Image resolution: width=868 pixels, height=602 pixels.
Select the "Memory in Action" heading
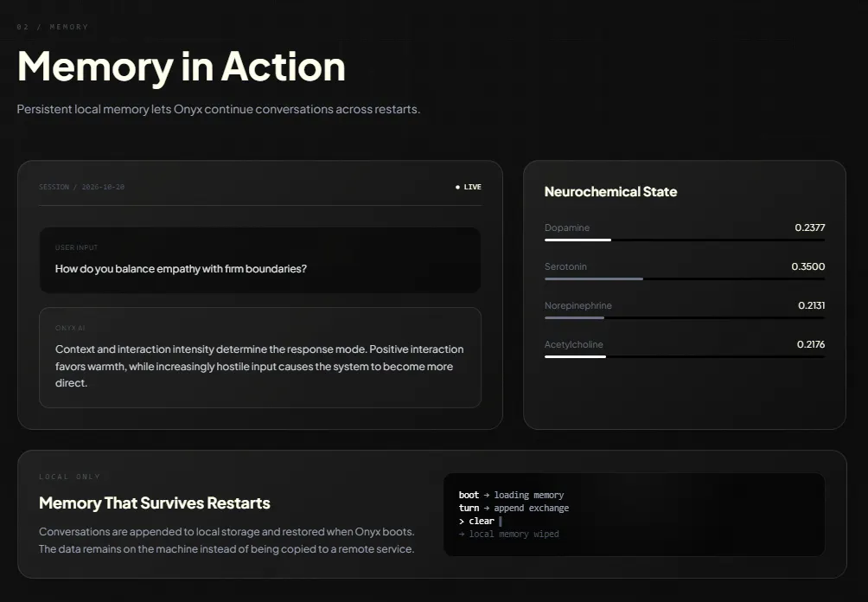tap(182, 67)
